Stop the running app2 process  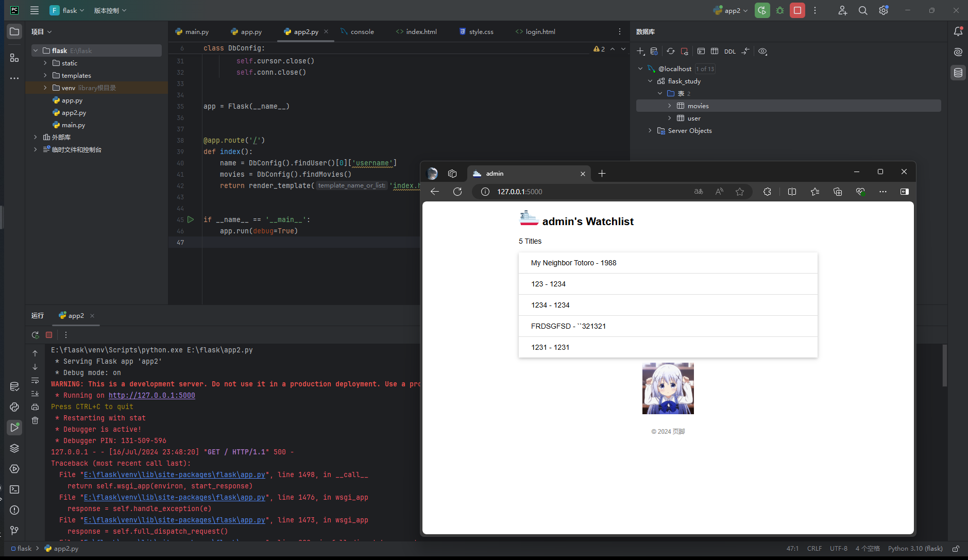pyautogui.click(x=797, y=10)
